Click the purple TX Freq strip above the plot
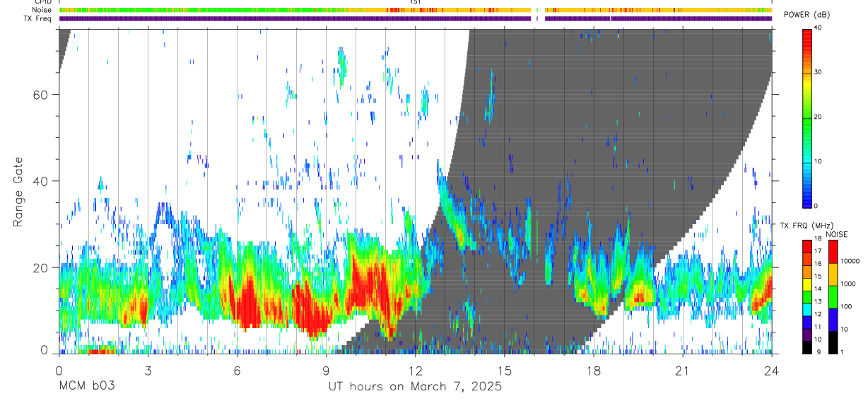The height and width of the screenshot is (401, 868). pos(416,18)
